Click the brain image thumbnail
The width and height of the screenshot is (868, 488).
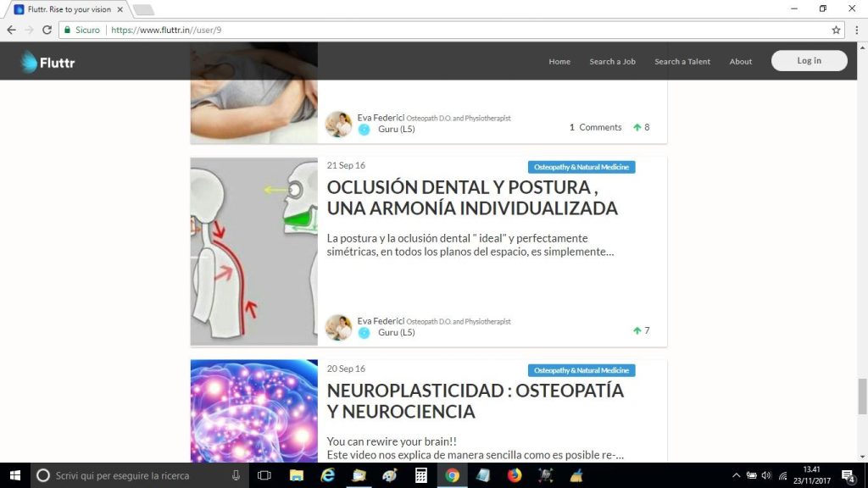(x=253, y=411)
